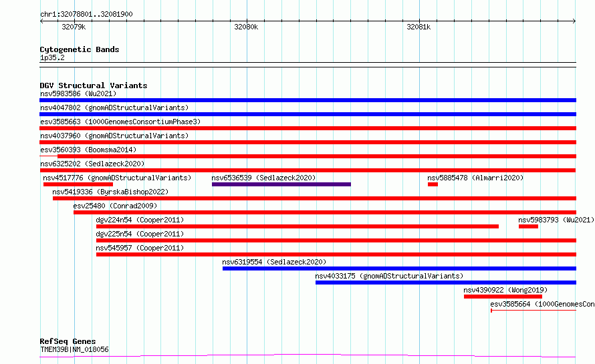Screen dimensions: 595x364
Task: Click the nsv5983586 (Wu2021) variant label
Action: coord(78,94)
